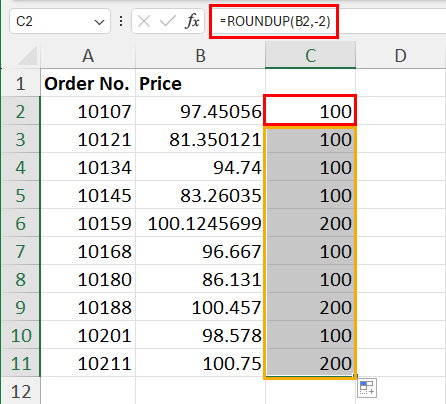Select price cell 100.457
446x404 pixels.
[200, 307]
